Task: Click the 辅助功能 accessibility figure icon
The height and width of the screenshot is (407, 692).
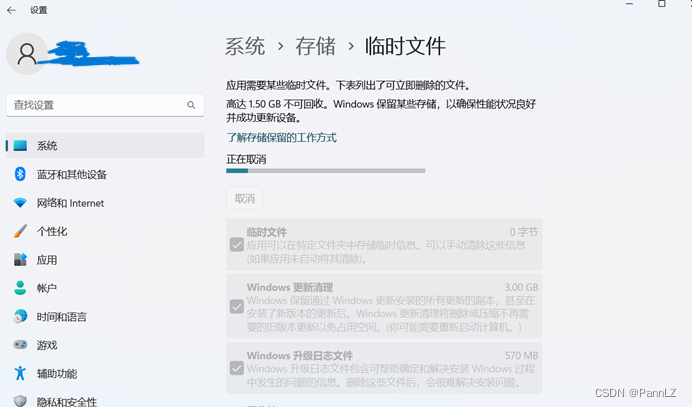Action: (x=20, y=373)
